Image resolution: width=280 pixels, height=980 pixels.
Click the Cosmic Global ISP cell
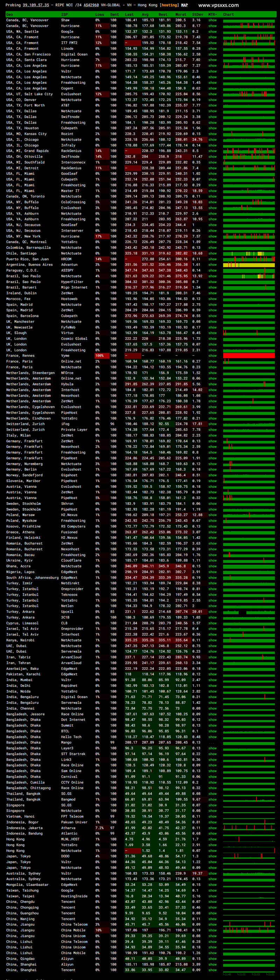coord(74,339)
